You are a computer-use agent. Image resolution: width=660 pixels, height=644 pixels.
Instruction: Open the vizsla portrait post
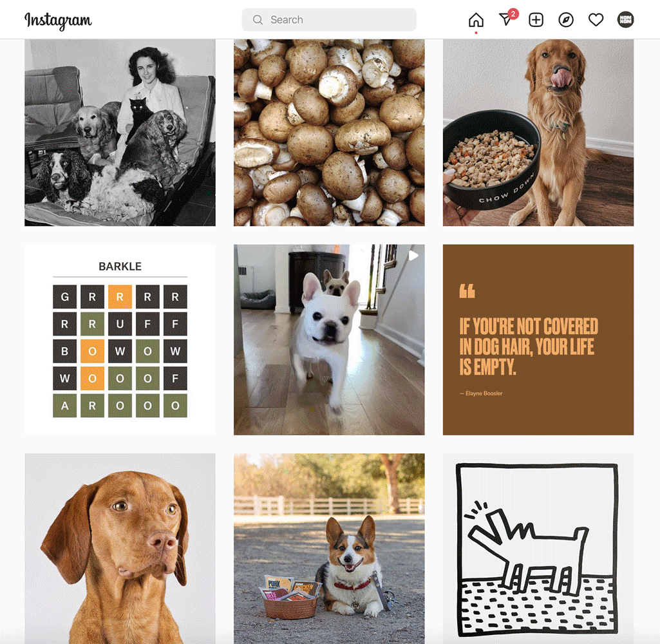pos(120,549)
